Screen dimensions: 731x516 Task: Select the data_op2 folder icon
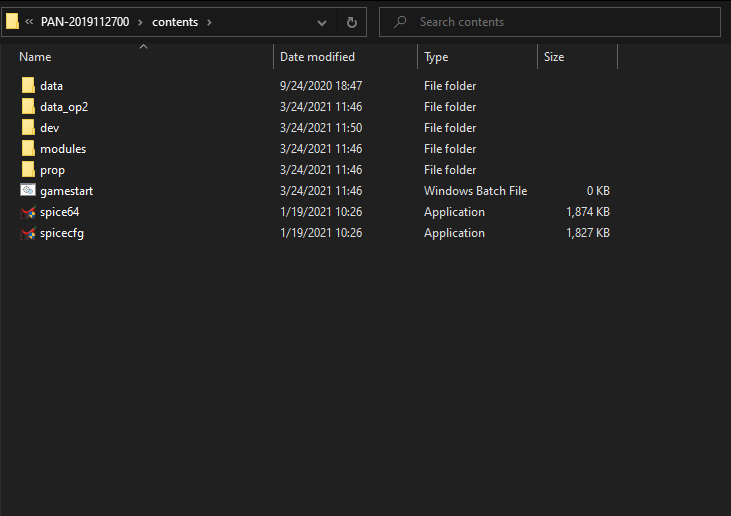(28, 107)
